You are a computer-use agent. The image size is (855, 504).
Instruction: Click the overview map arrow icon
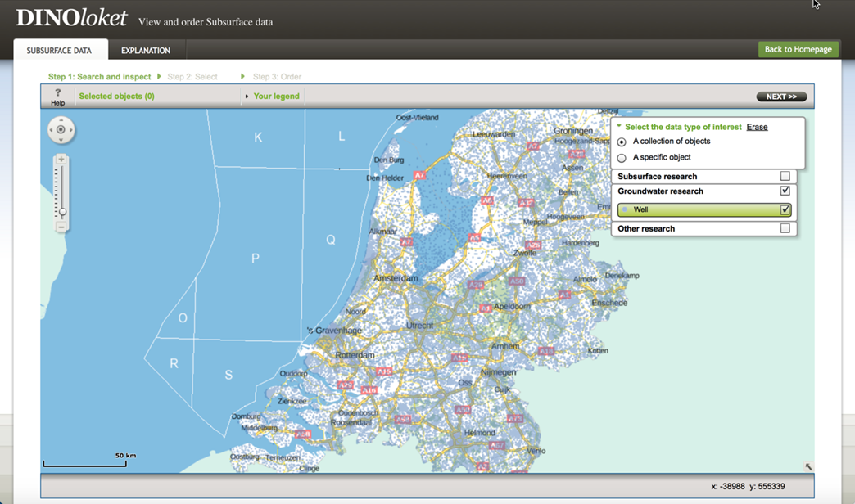click(808, 467)
